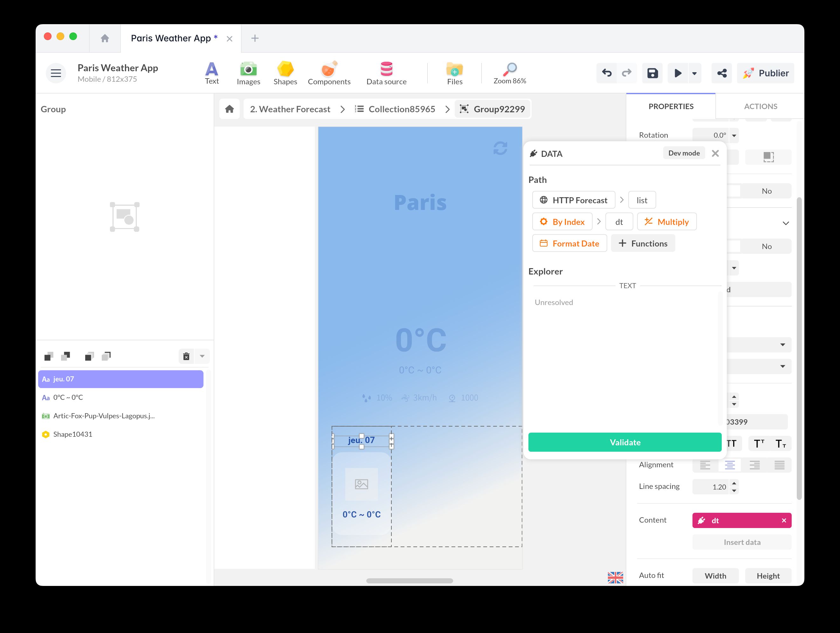Switch to the ACTIONS tab
The image size is (840, 633).
[x=760, y=106]
